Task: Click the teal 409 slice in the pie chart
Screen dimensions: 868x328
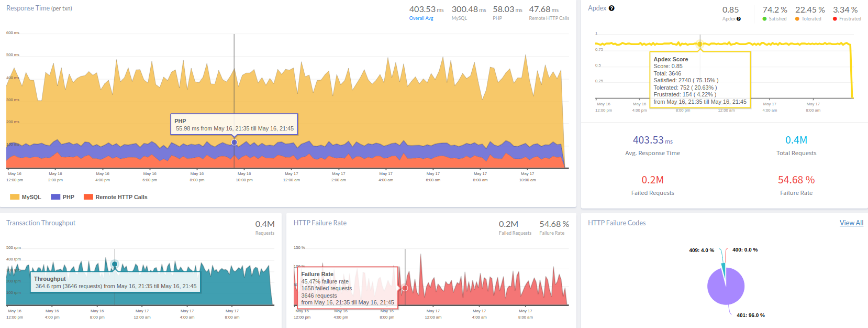Action: 724,271
